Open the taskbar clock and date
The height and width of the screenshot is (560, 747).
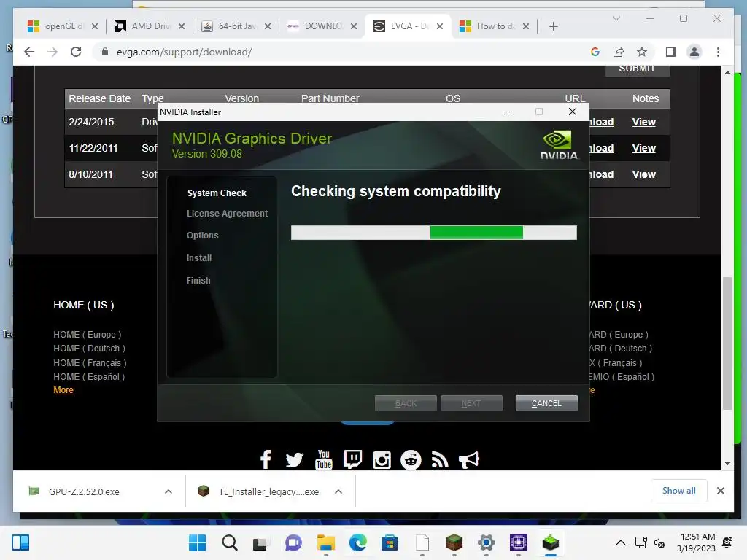click(696, 542)
